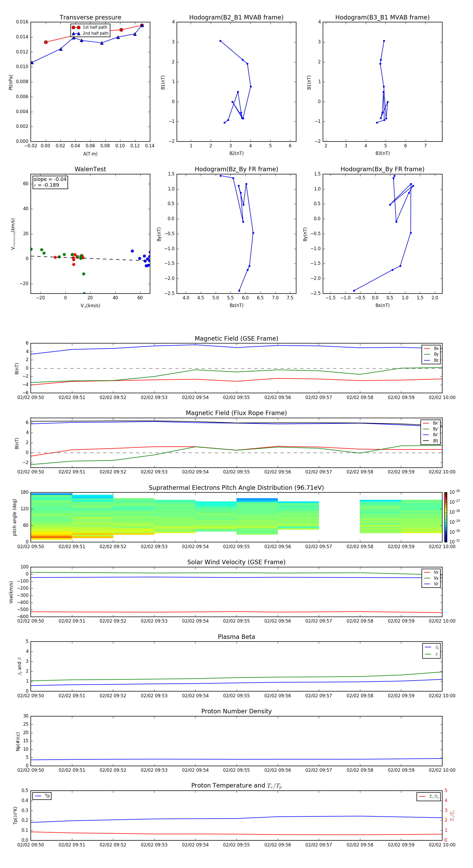The height and width of the screenshot is (868, 473).
Task: Click the 'Plasma Beta' panel title
Action: tap(236, 637)
